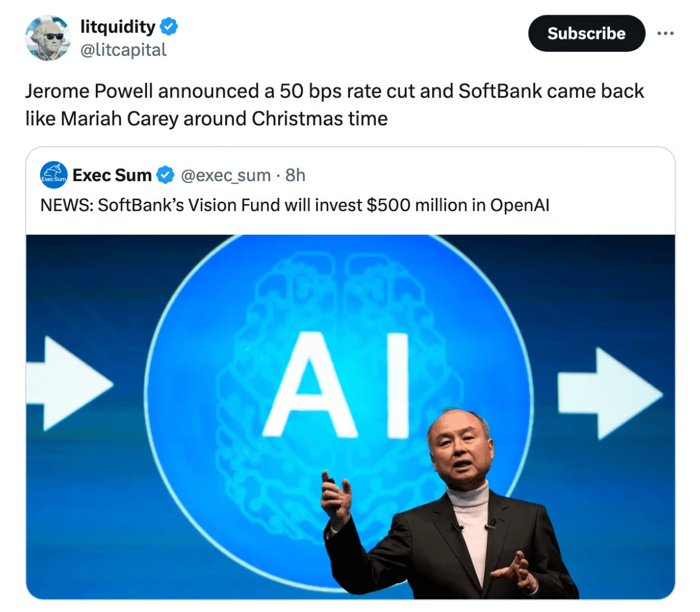Open the @exec_sum handle link
Viewport: 700px width, 612px height.
[x=225, y=175]
